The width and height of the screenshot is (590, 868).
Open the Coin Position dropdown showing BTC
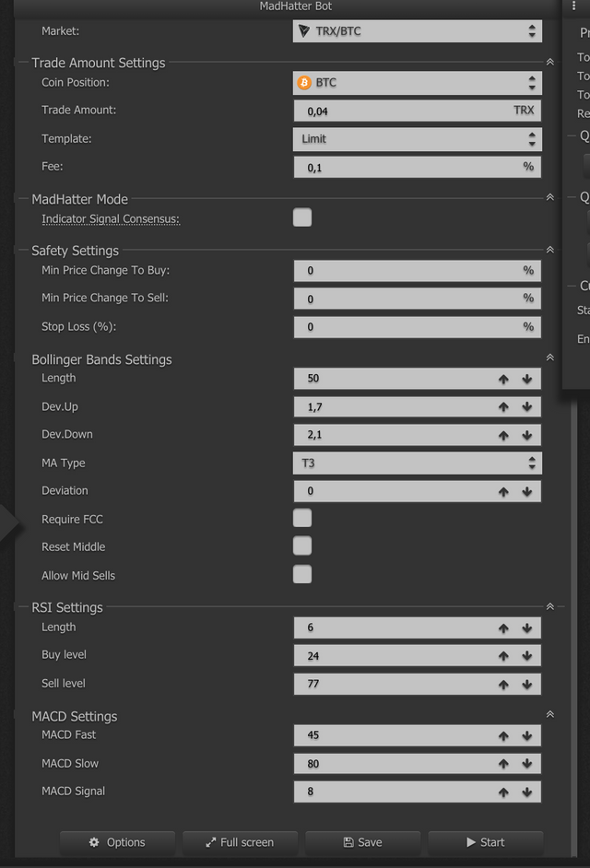418,83
